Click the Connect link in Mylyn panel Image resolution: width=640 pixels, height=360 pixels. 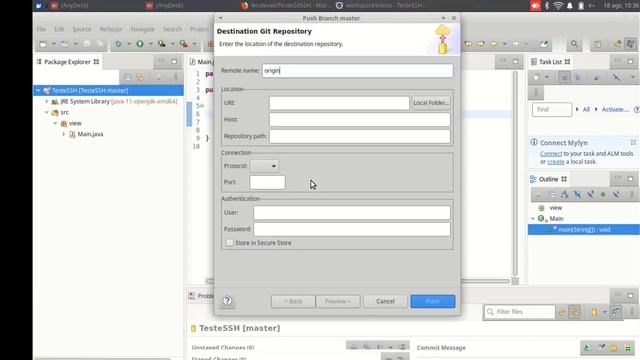point(551,154)
